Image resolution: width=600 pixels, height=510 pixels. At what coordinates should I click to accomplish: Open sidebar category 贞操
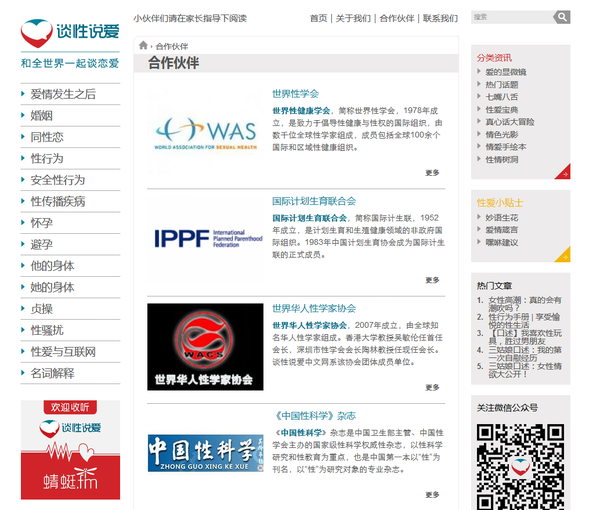click(x=41, y=309)
